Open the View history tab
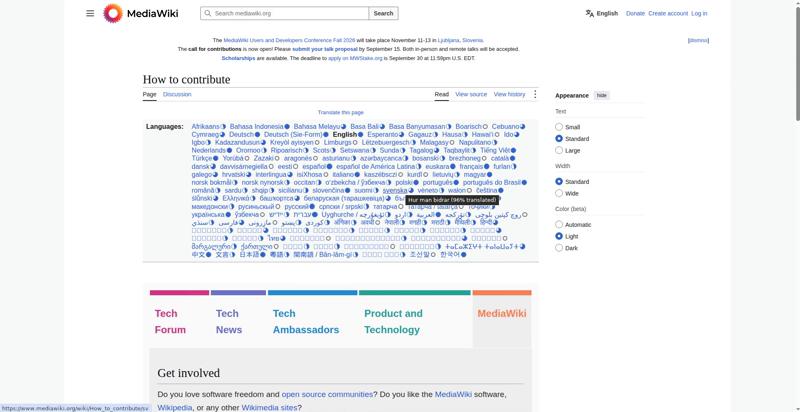Viewport: 800px width, 412px height. click(509, 94)
